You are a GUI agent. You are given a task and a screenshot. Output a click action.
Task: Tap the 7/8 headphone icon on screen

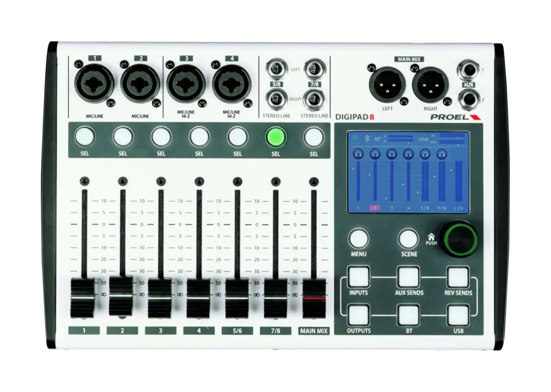coord(442,154)
